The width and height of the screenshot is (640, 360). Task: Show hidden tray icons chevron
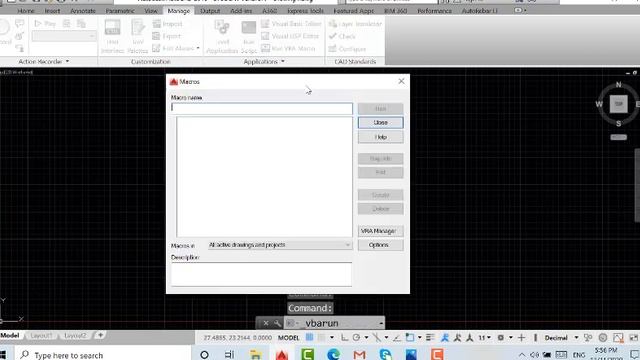coord(522,355)
